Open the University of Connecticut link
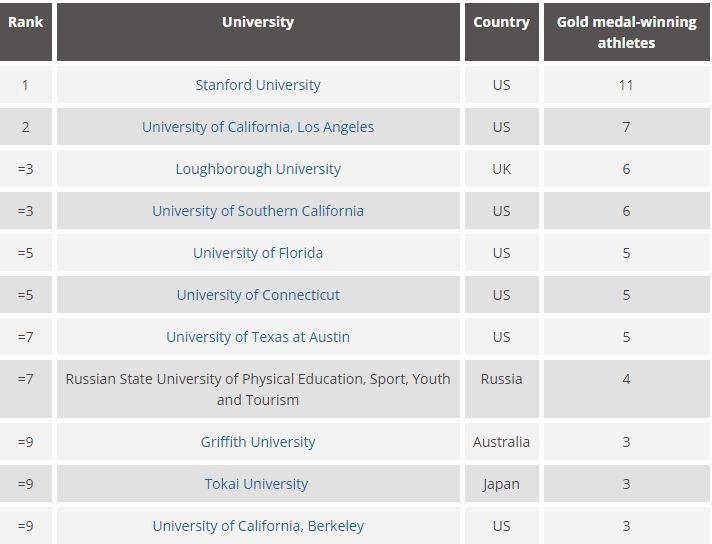Viewport: 712px width, 544px height. click(x=258, y=295)
